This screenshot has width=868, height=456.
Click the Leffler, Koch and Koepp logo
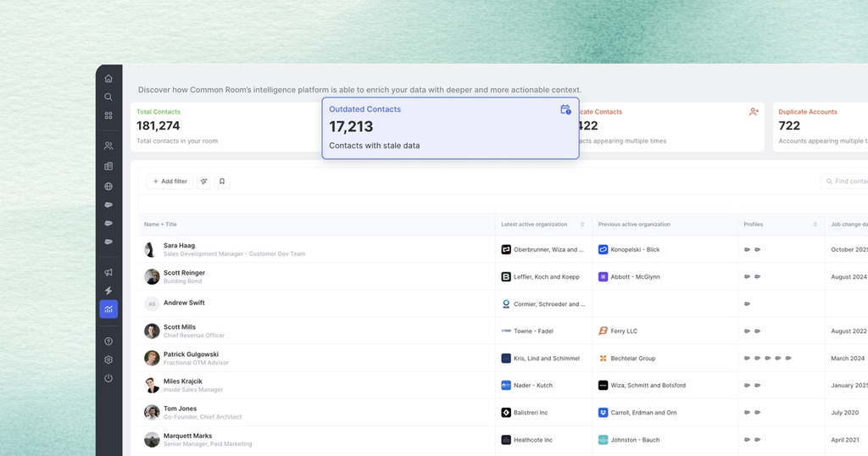[x=506, y=276]
